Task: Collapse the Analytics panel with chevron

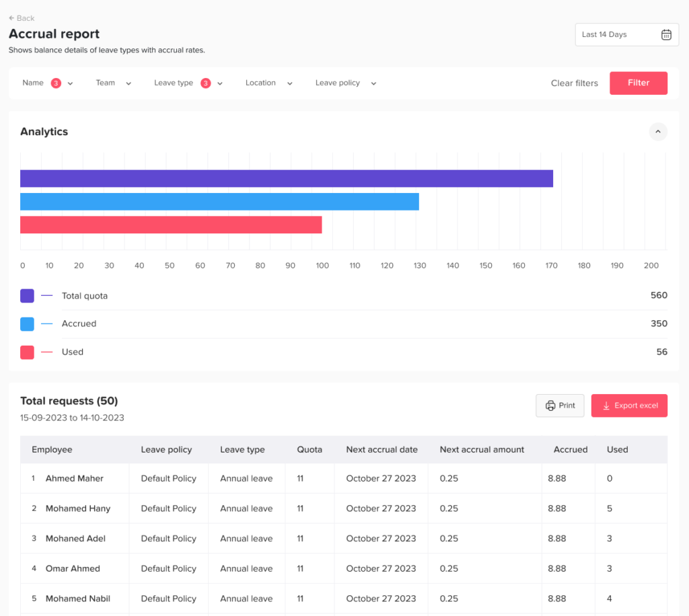Action: point(658,132)
